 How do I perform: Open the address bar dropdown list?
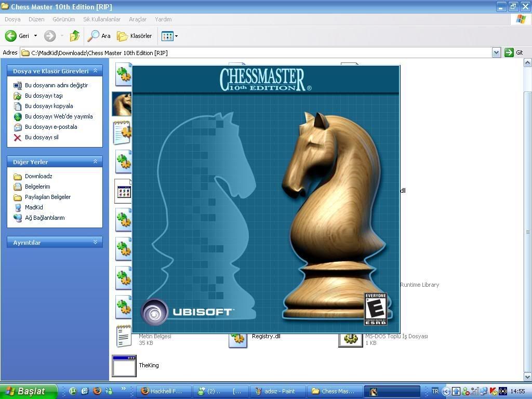pyautogui.click(x=497, y=52)
